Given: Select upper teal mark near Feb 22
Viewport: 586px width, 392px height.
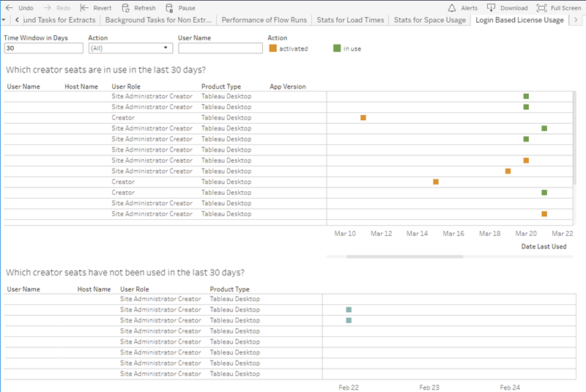Looking at the screenshot, I should coord(349,310).
